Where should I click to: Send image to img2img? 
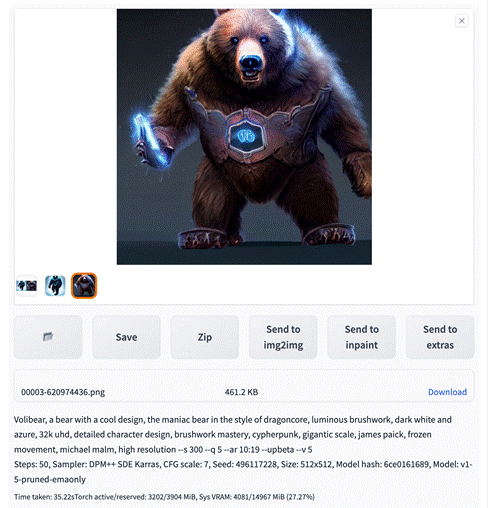tap(283, 337)
